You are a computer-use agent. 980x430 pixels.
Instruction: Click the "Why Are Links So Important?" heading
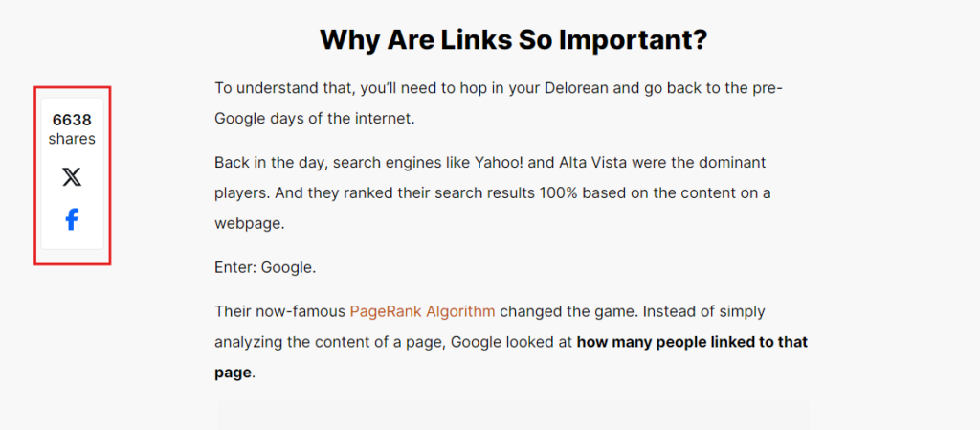[513, 40]
